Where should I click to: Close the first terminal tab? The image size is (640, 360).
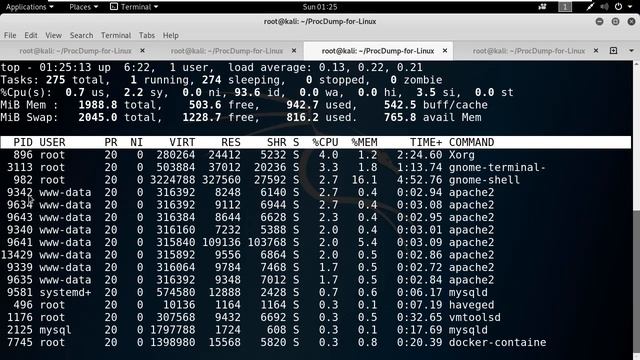(x=142, y=51)
